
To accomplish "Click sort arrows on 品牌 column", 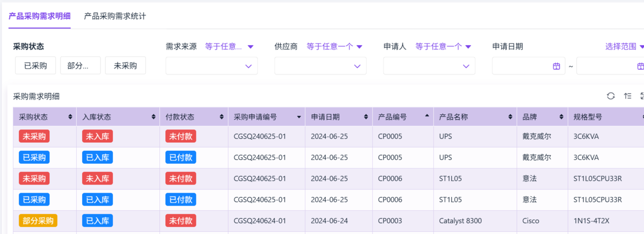I will coord(561,117).
